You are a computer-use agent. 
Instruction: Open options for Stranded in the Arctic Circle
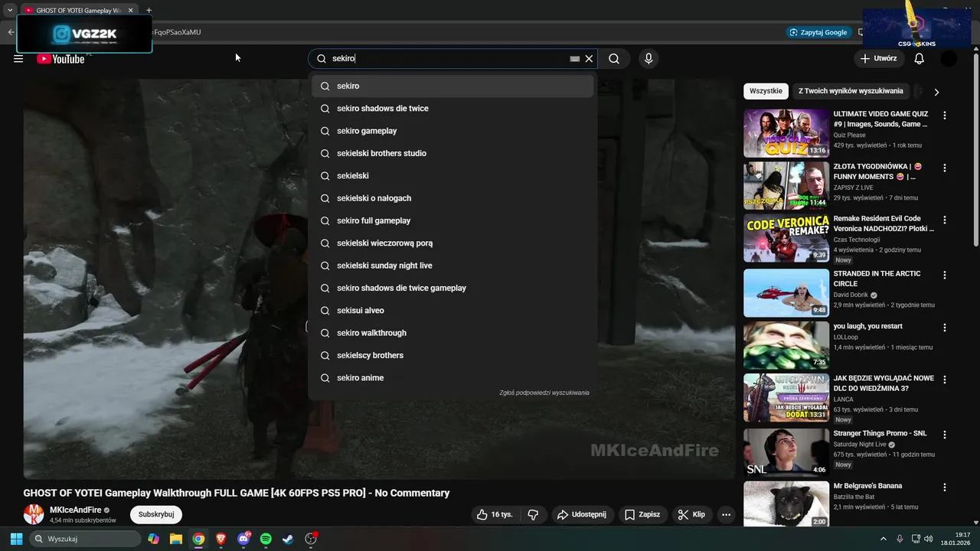[945, 275]
